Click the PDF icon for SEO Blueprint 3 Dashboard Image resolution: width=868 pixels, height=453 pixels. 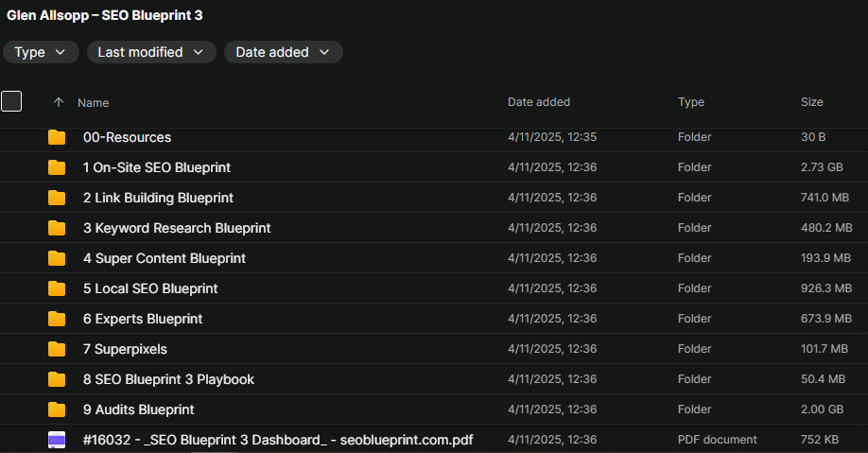(57, 440)
